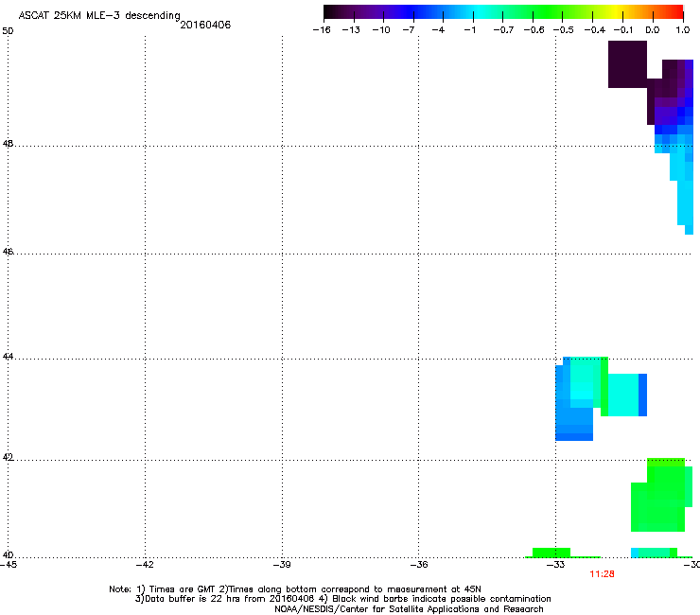Click colorbar label -10
The height and width of the screenshot is (615, 700).
[x=381, y=30]
